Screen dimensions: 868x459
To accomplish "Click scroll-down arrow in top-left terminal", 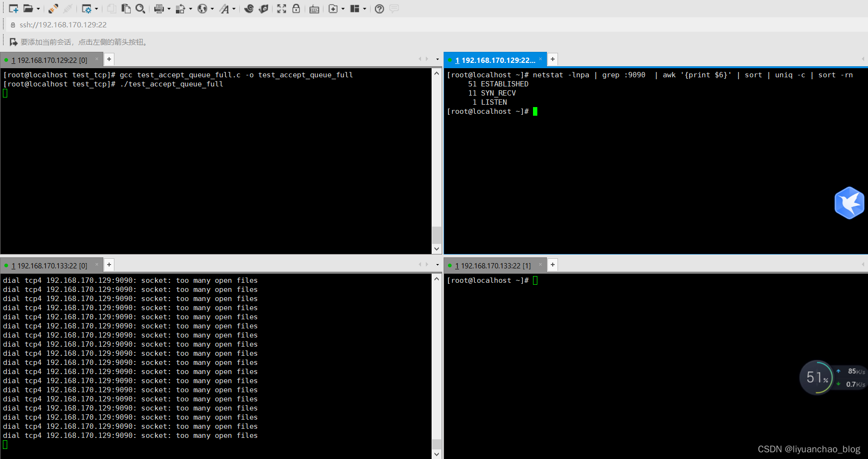I will [x=436, y=249].
